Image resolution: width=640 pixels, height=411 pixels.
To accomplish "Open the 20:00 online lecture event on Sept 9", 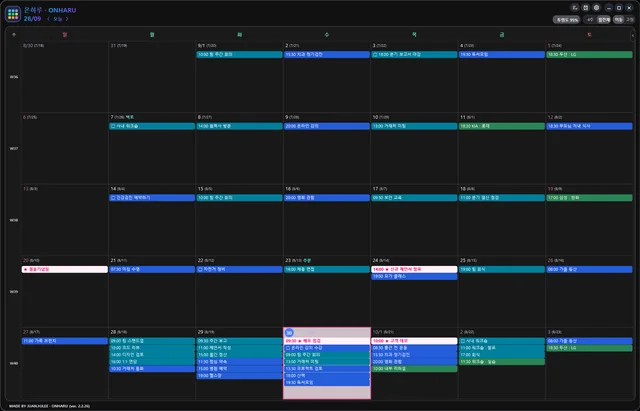I will click(x=327, y=127).
